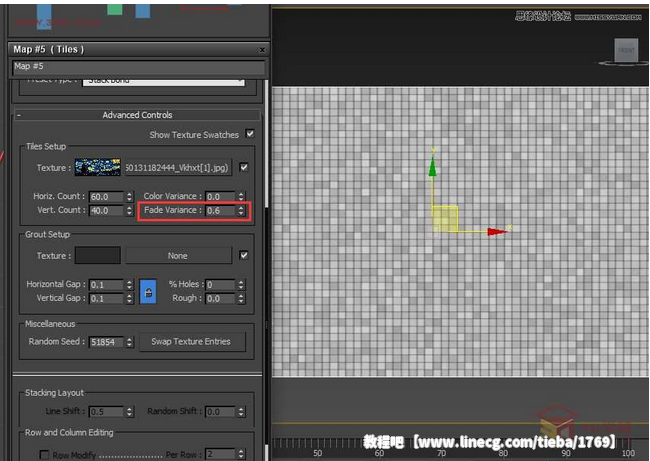The height and width of the screenshot is (461, 650).
Task: Click the tiles texture map file button
Action: click(x=178, y=167)
